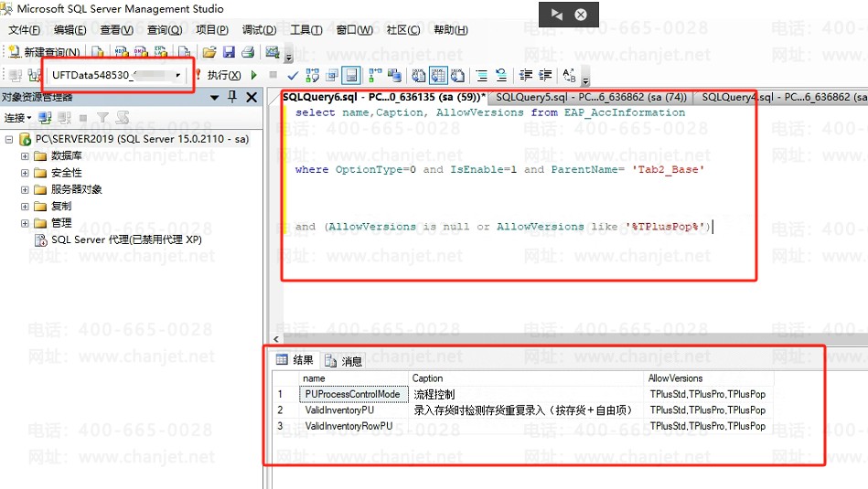Select the Results (结果) tab

pyautogui.click(x=295, y=360)
